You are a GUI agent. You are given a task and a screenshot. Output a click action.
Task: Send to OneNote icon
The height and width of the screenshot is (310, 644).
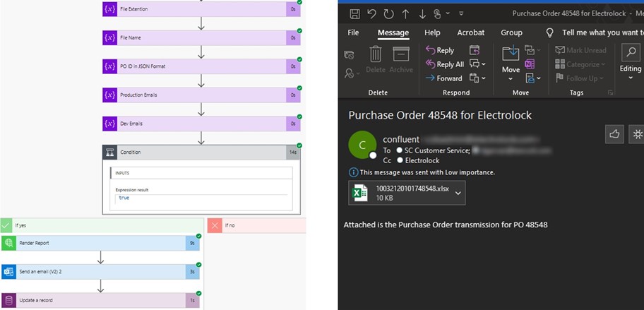[x=530, y=64]
